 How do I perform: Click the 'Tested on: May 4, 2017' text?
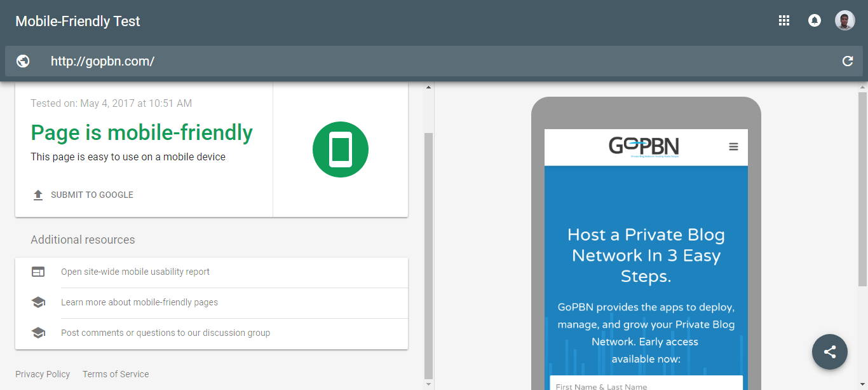111,103
